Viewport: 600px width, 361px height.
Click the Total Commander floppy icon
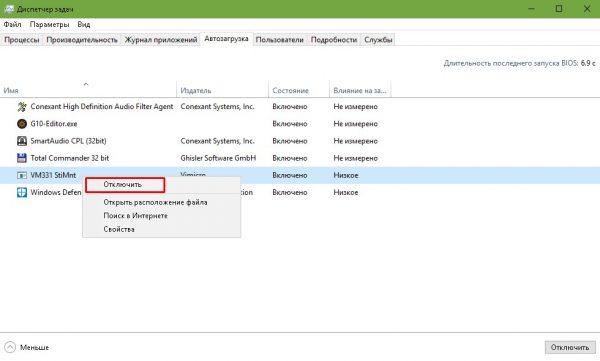(22, 158)
